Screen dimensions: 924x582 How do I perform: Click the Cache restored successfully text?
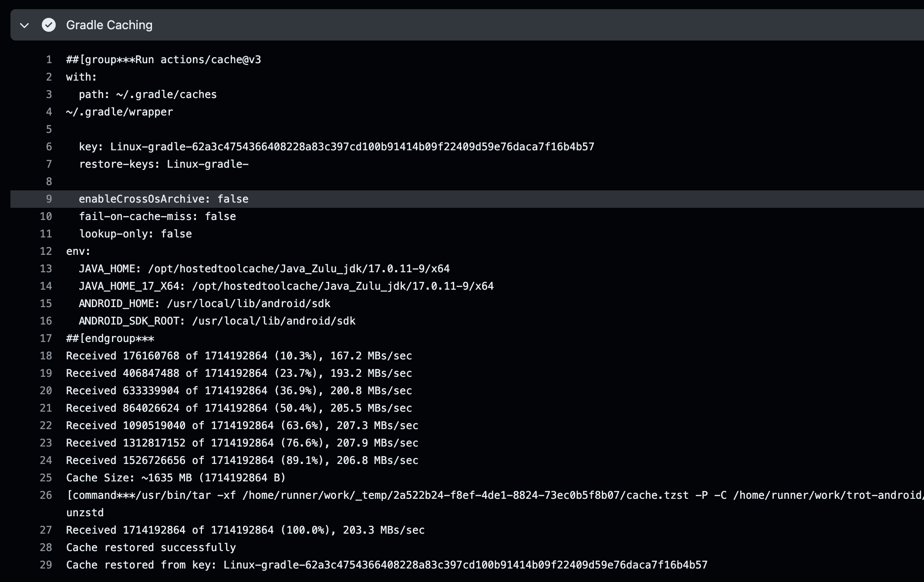pyautogui.click(x=151, y=548)
